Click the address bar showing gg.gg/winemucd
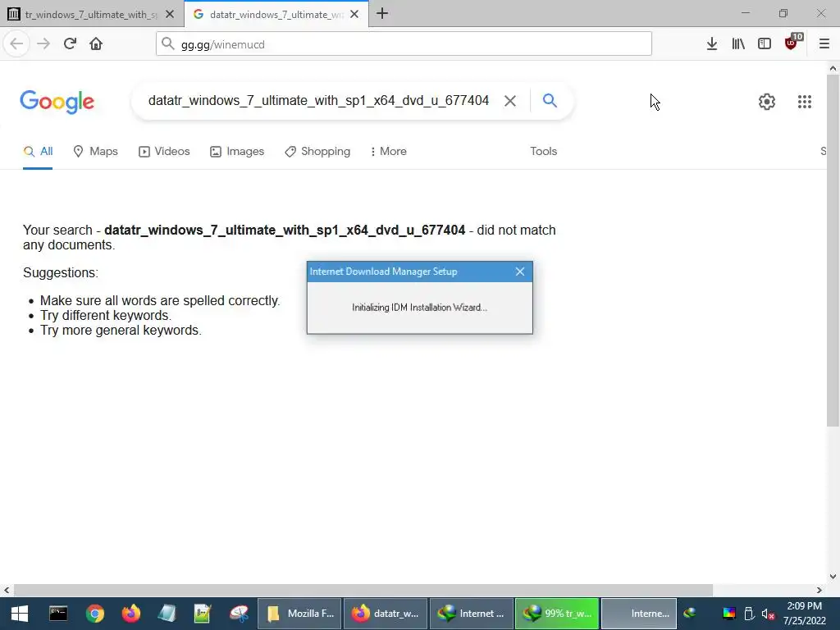Viewport: 840px width, 630px height. (x=404, y=44)
